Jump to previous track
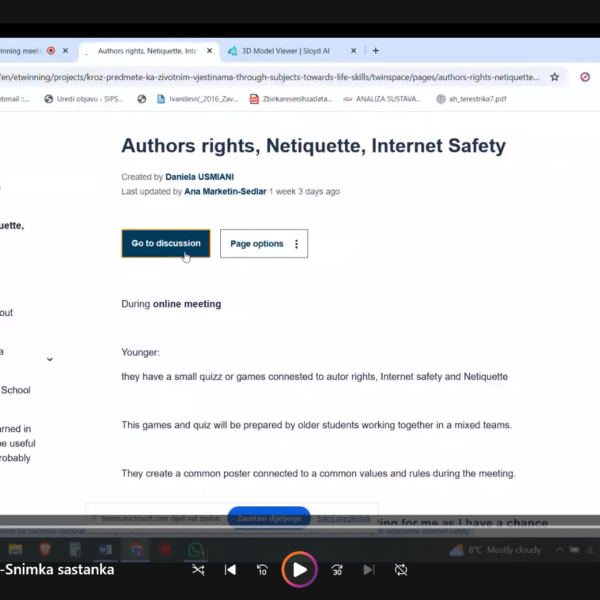This screenshot has width=600, height=600. 230,570
